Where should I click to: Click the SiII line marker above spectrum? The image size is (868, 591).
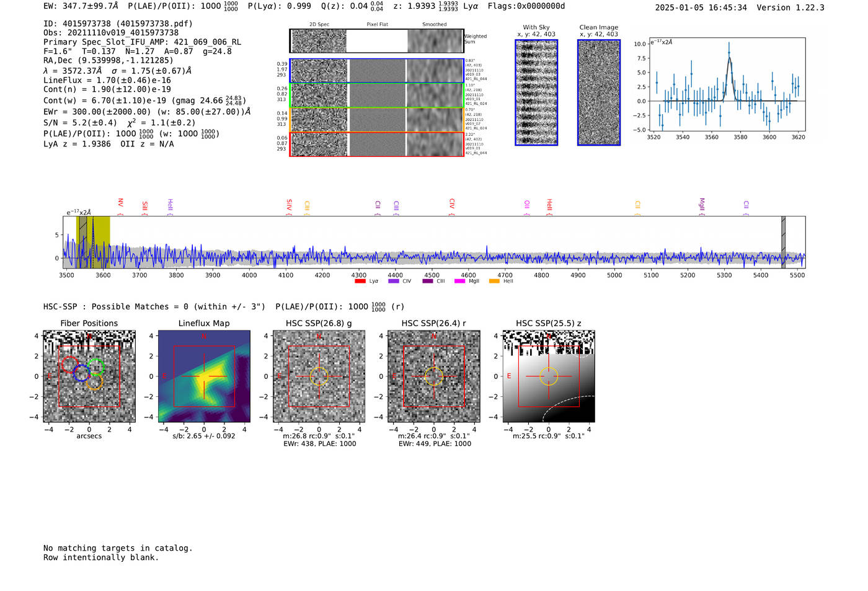[144, 207]
